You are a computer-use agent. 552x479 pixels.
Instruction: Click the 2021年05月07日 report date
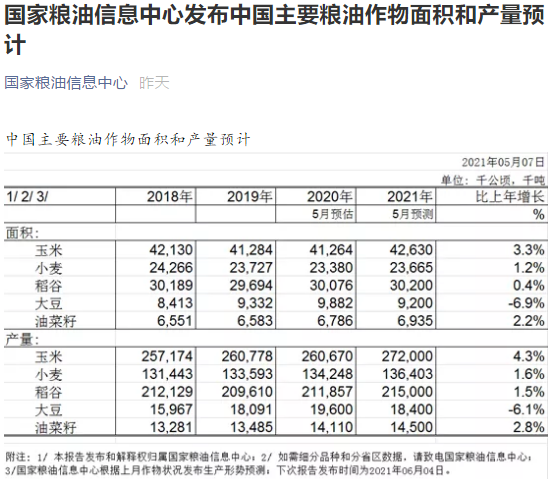(503, 162)
